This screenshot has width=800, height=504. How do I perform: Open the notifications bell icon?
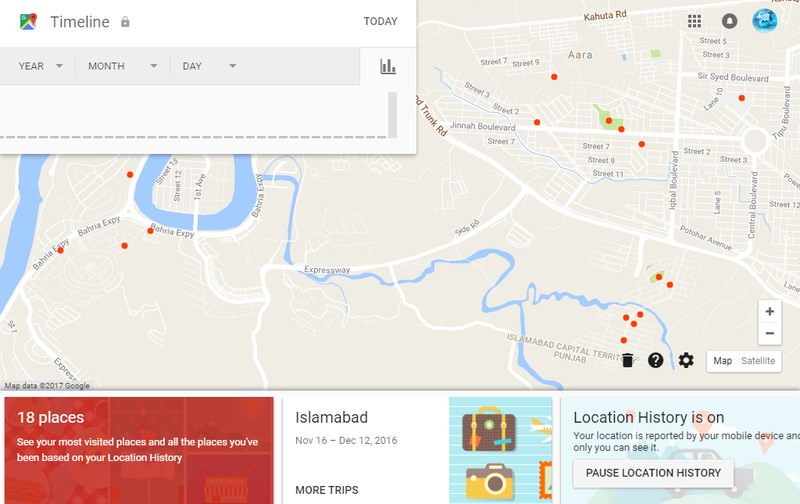(x=730, y=21)
